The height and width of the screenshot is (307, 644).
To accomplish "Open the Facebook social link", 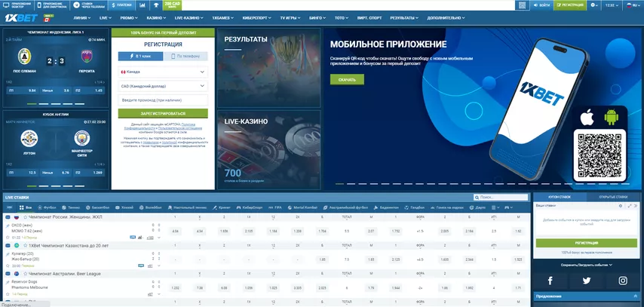I will pyautogui.click(x=550, y=281).
